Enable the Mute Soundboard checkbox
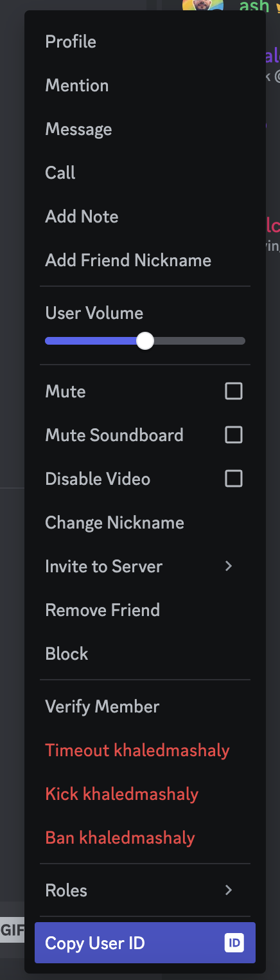The height and width of the screenshot is (980, 280). click(x=234, y=435)
